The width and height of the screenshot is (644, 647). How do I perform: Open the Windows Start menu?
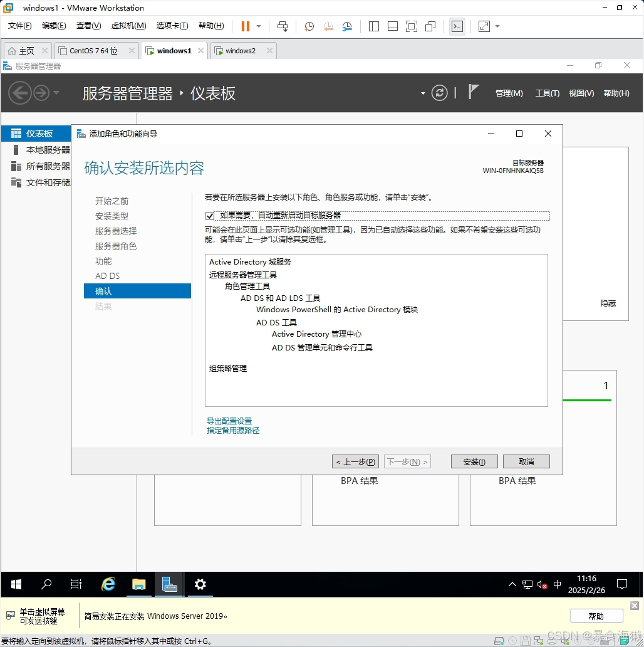(x=16, y=584)
